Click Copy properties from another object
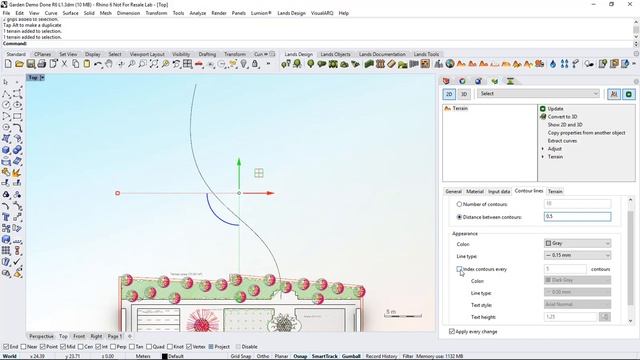The height and width of the screenshot is (360, 640). point(586,133)
